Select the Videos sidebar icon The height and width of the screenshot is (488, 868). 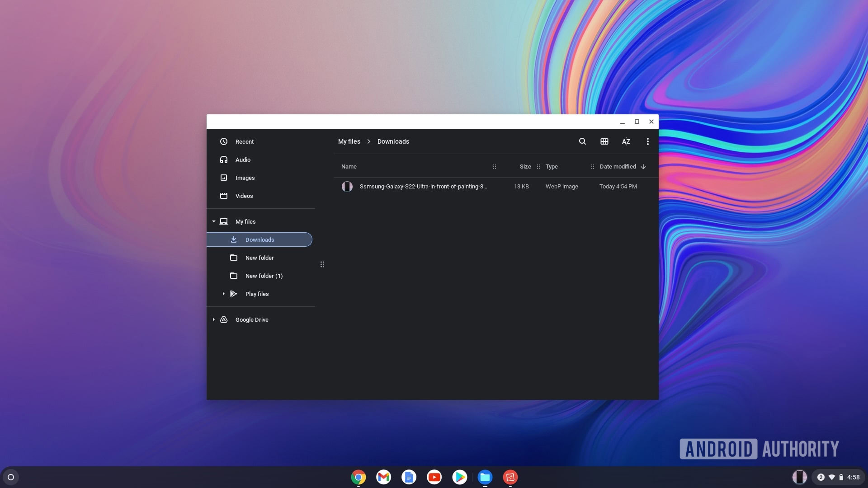[x=224, y=196]
